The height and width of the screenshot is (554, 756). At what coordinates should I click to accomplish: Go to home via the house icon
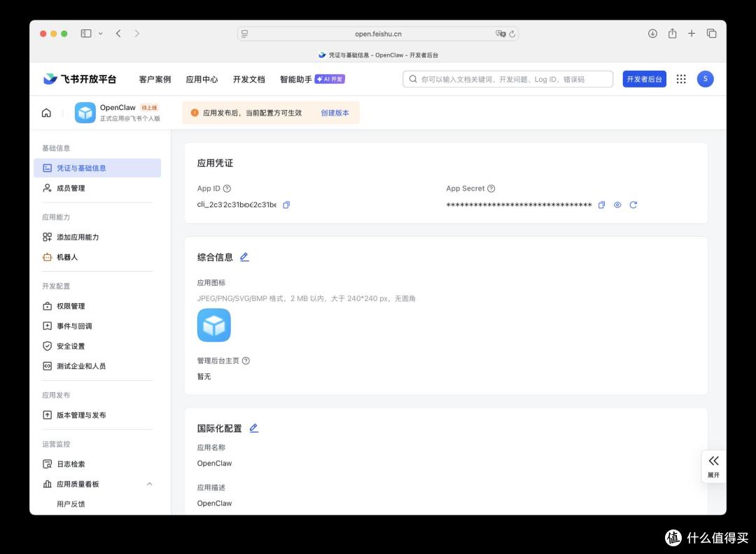click(x=46, y=113)
